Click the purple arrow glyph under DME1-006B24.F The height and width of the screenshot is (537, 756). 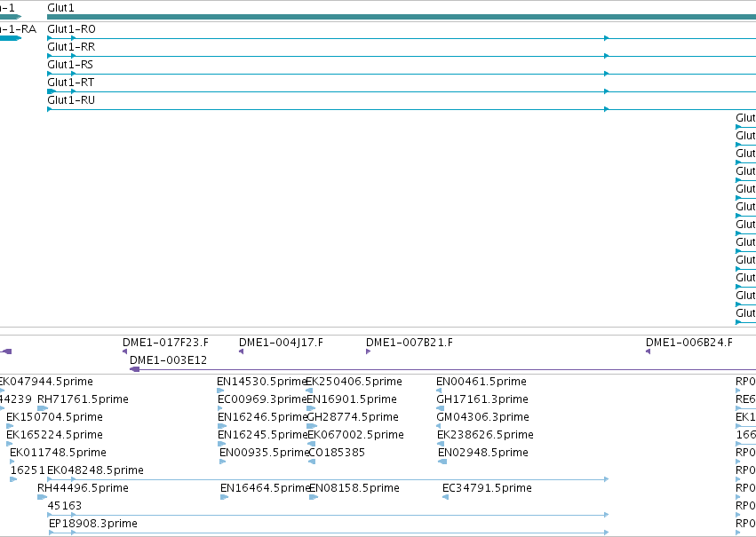[x=648, y=351]
